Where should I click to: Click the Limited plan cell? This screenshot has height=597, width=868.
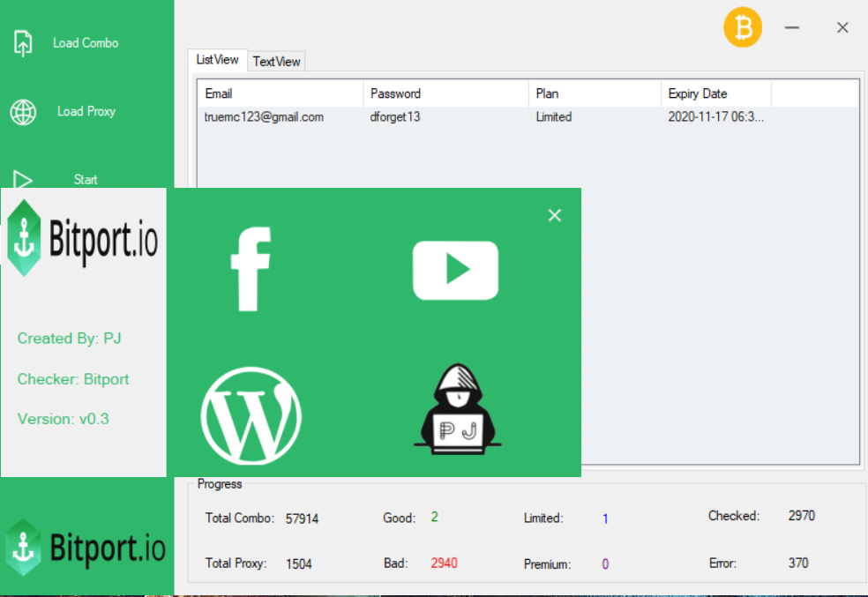click(554, 116)
